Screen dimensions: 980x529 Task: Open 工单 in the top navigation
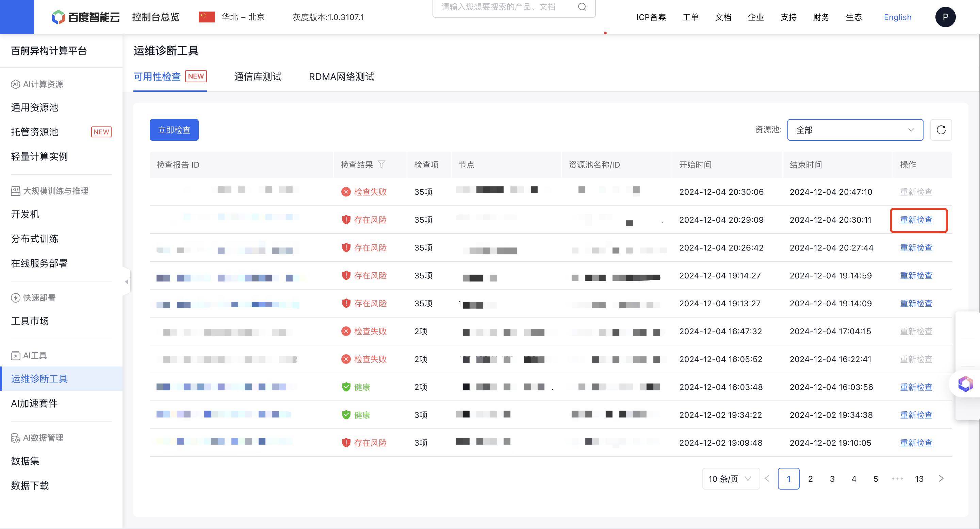point(690,17)
